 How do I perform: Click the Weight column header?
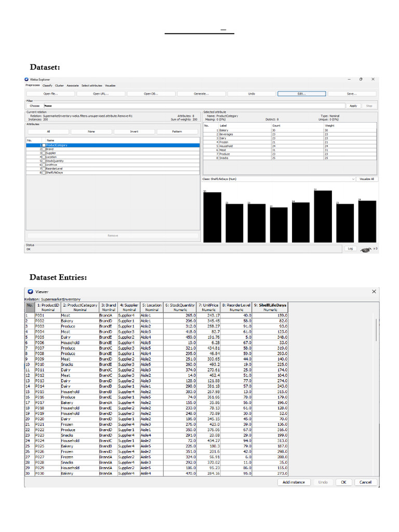click(x=350, y=126)
